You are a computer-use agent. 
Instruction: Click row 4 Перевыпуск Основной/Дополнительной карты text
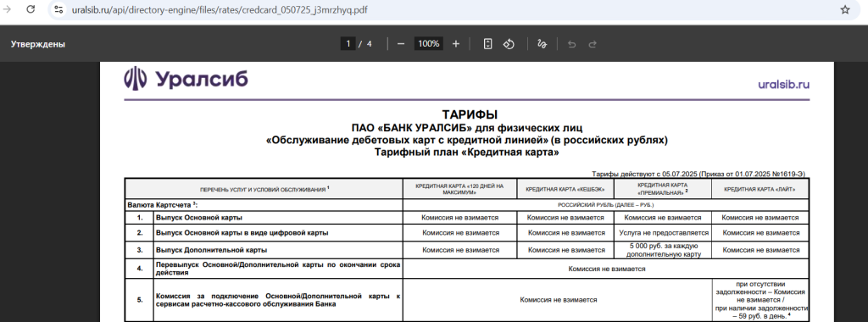278,269
